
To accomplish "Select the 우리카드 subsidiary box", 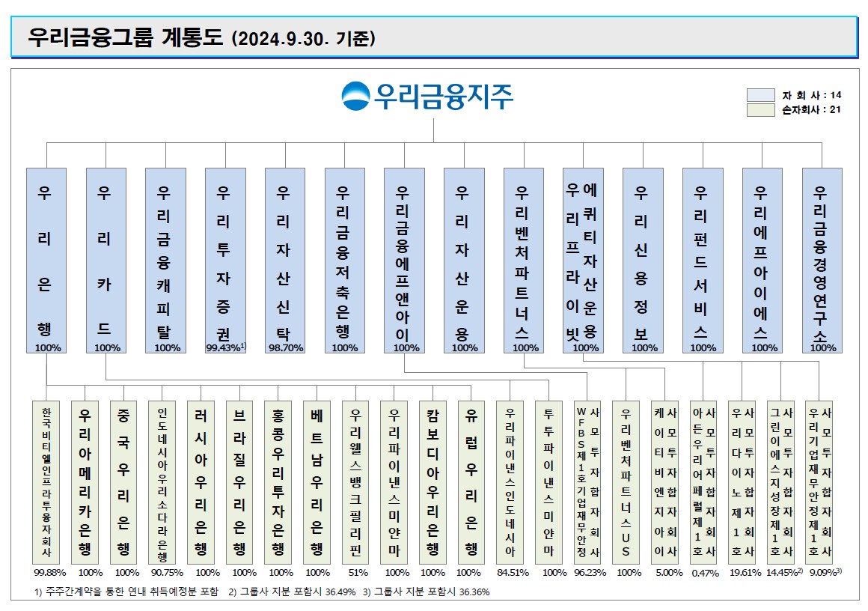I will coord(106,261).
